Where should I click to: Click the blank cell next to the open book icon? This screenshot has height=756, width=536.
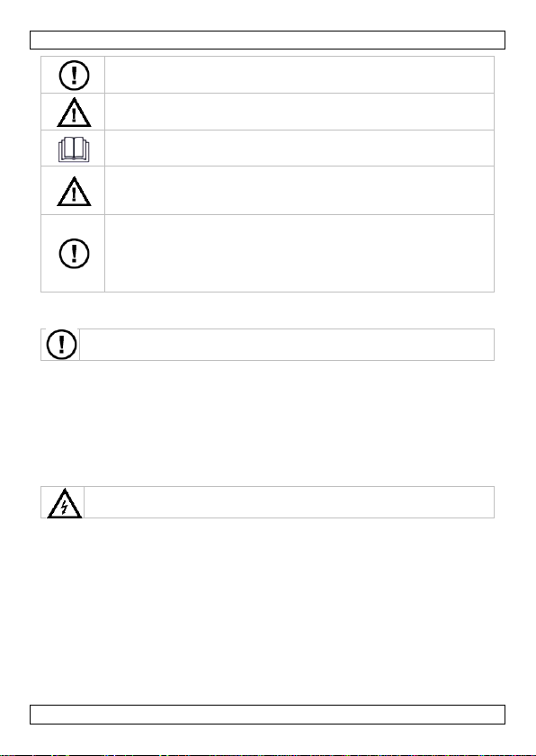coord(299,148)
